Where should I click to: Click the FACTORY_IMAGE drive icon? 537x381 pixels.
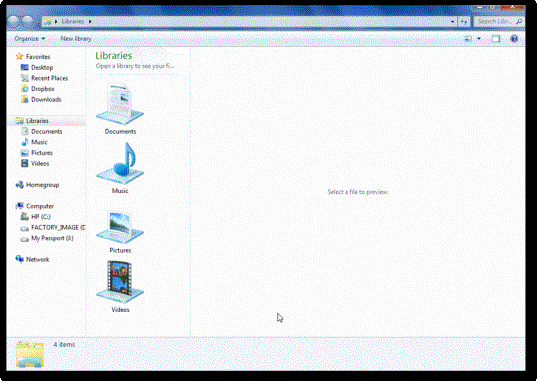[x=25, y=228]
